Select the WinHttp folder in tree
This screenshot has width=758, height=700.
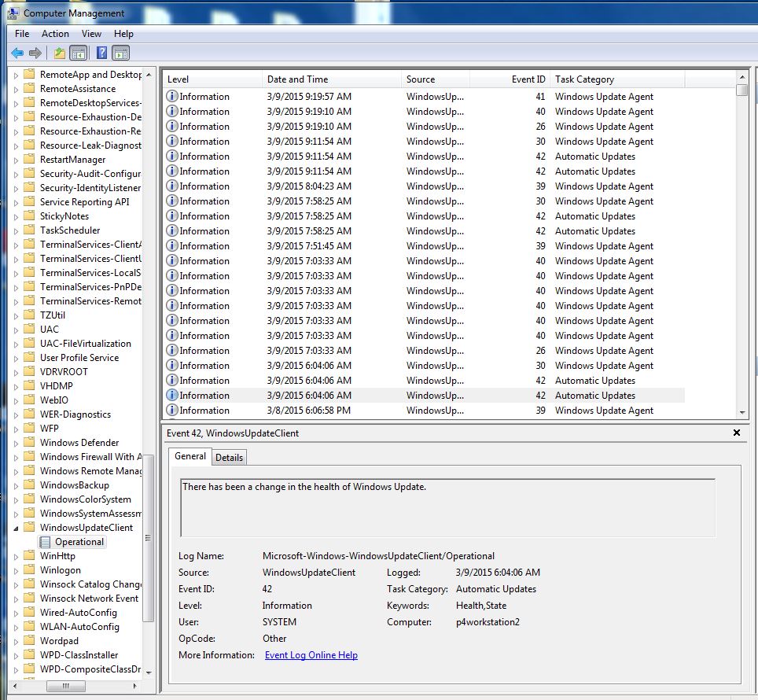pyautogui.click(x=57, y=556)
